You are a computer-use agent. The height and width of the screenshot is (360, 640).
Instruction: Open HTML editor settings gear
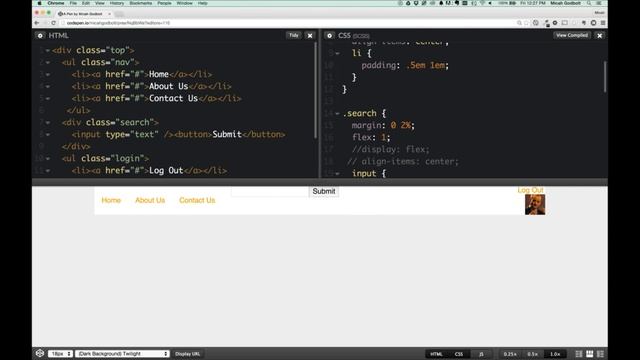pos(40,36)
